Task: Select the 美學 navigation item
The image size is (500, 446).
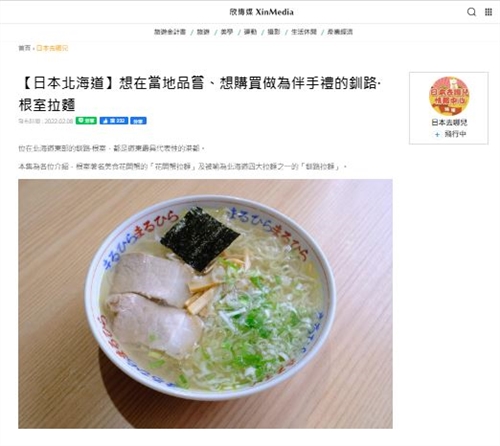Action: tap(227, 32)
